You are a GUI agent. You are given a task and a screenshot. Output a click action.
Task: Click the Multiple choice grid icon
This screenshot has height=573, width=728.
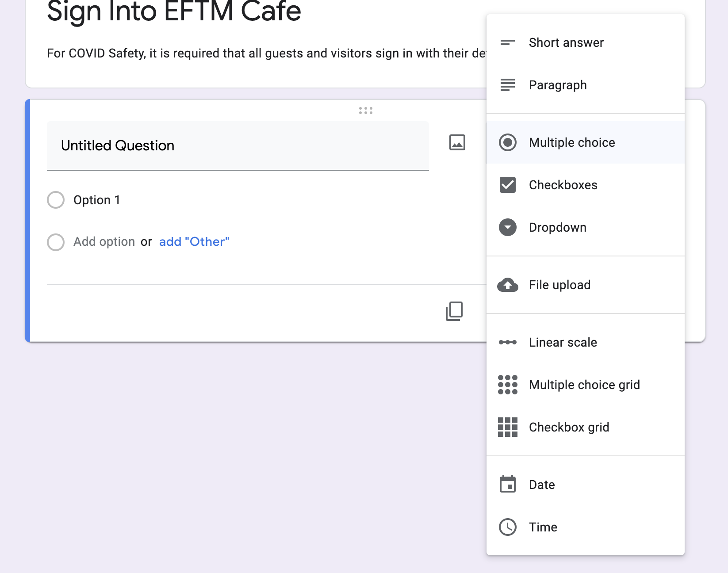coord(508,385)
